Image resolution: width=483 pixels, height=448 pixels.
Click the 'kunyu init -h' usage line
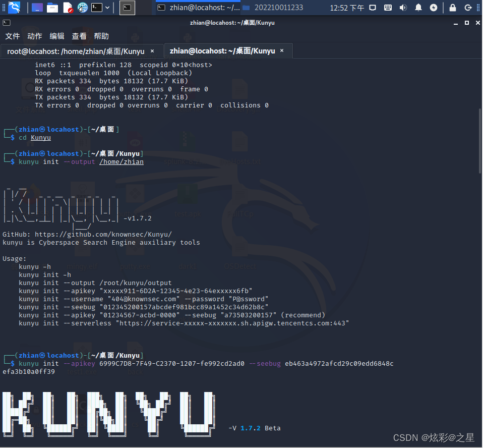click(45, 275)
